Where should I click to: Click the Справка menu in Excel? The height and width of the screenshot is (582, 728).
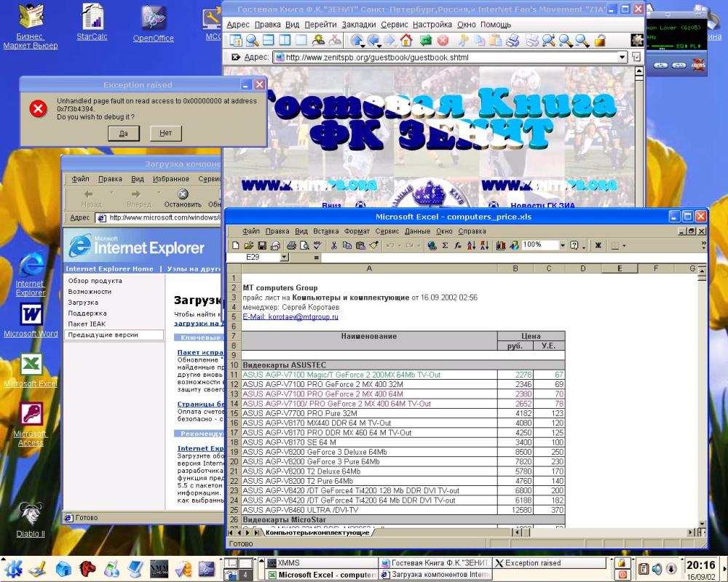click(x=472, y=231)
